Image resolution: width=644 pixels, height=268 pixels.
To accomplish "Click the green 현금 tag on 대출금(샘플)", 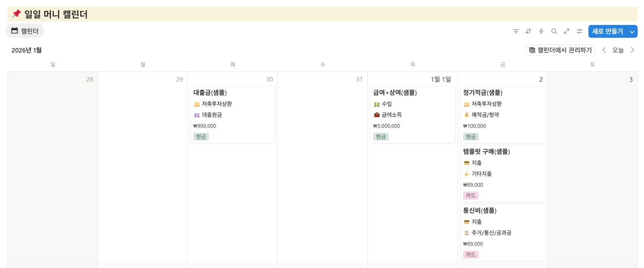I will [201, 136].
